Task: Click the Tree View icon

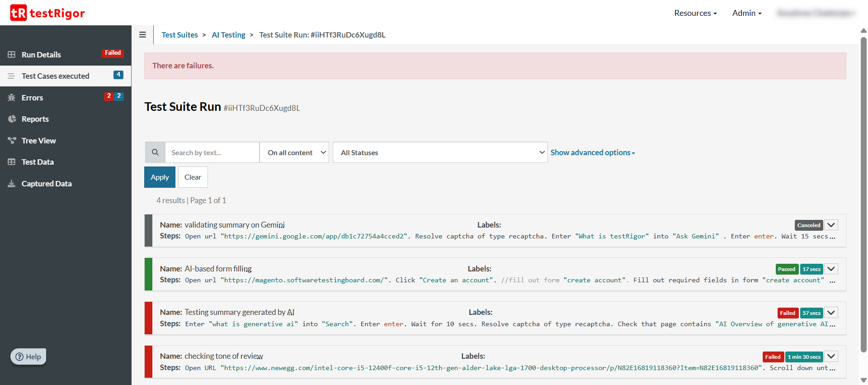Action: coord(12,141)
